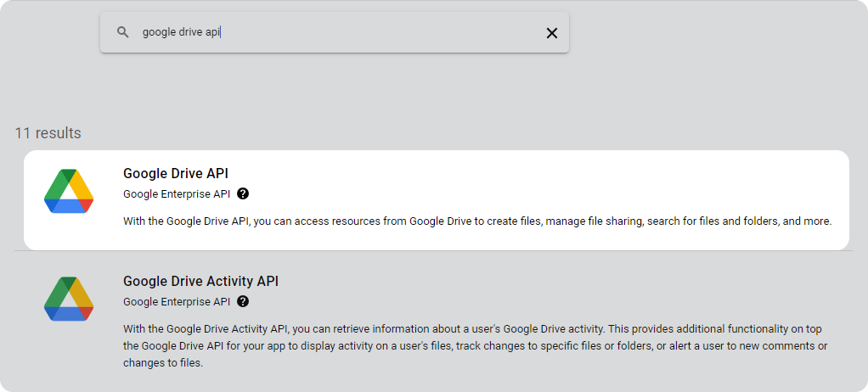The width and height of the screenshot is (868, 392).
Task: Click Enterprise API label under Drive Activity API
Action: [x=177, y=302]
